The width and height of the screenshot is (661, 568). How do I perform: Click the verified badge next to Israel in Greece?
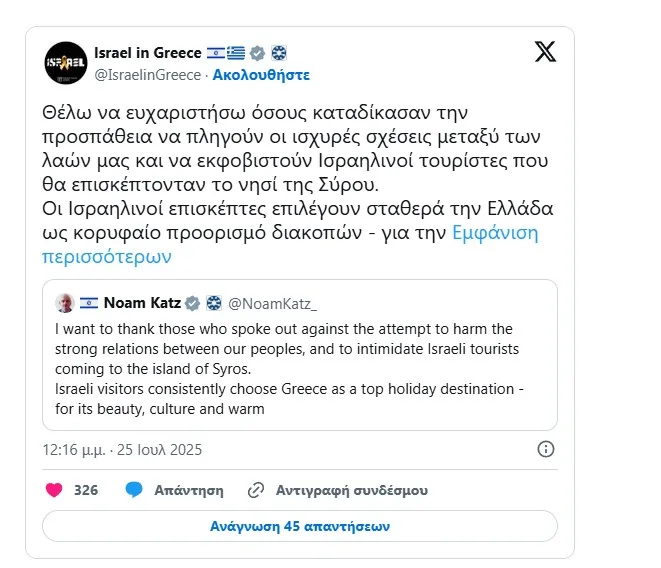pyautogui.click(x=257, y=52)
